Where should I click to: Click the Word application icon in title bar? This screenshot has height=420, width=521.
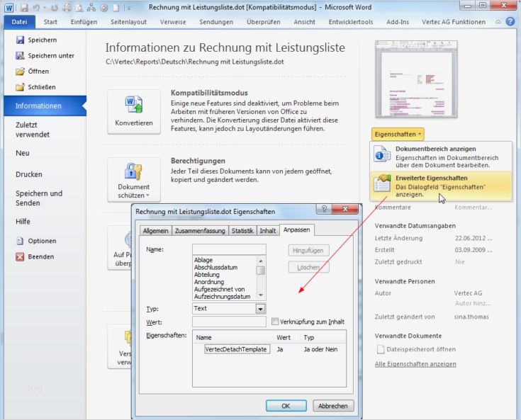tap(9, 8)
